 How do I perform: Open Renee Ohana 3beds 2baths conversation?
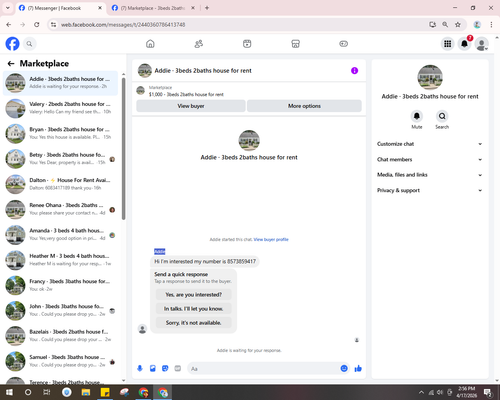pos(60,210)
